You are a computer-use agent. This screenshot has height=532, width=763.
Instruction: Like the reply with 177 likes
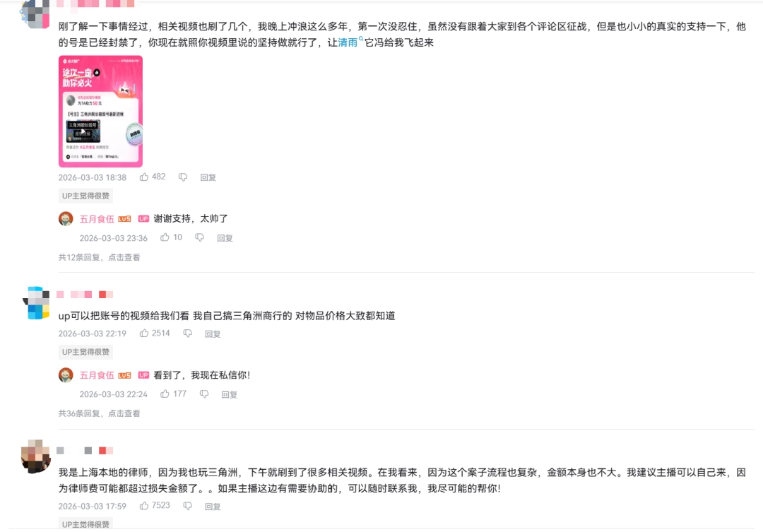[x=165, y=394]
